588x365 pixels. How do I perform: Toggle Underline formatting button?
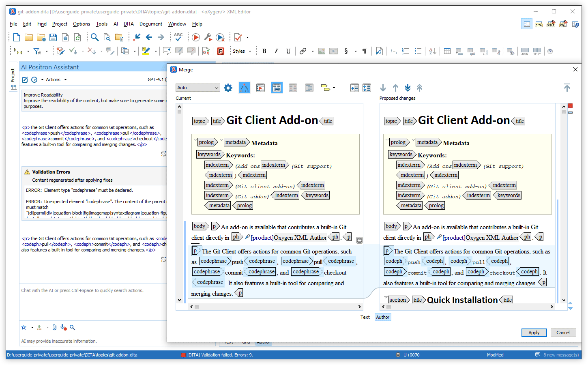(288, 51)
